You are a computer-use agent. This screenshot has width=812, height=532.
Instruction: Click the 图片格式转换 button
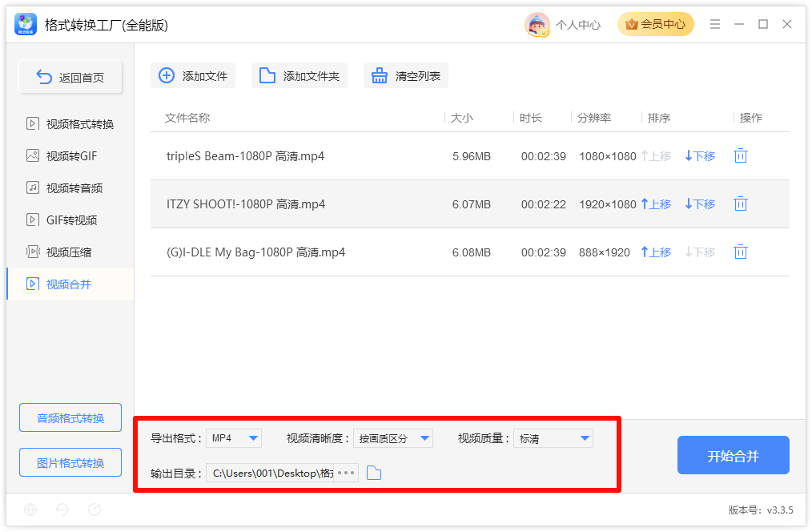click(x=70, y=462)
